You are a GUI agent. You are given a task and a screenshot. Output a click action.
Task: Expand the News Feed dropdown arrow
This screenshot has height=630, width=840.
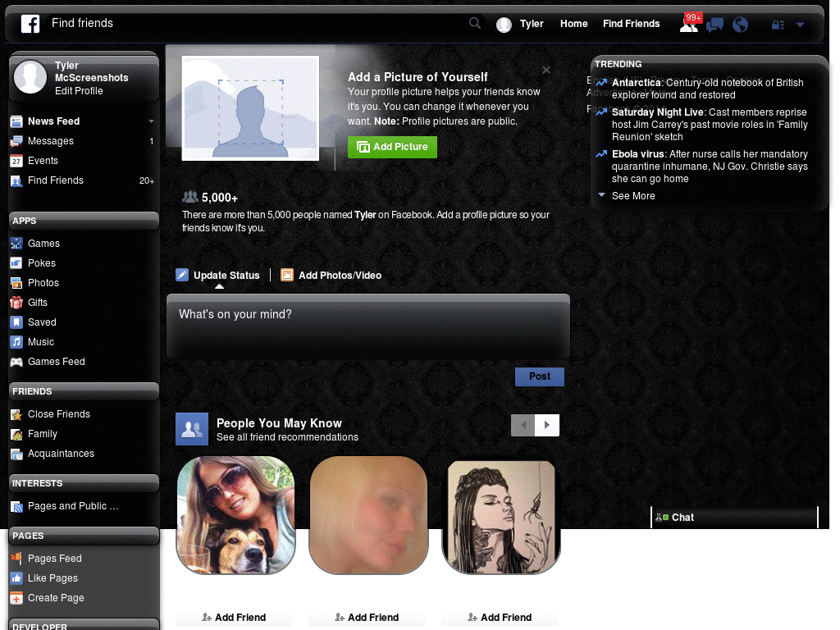[152, 121]
